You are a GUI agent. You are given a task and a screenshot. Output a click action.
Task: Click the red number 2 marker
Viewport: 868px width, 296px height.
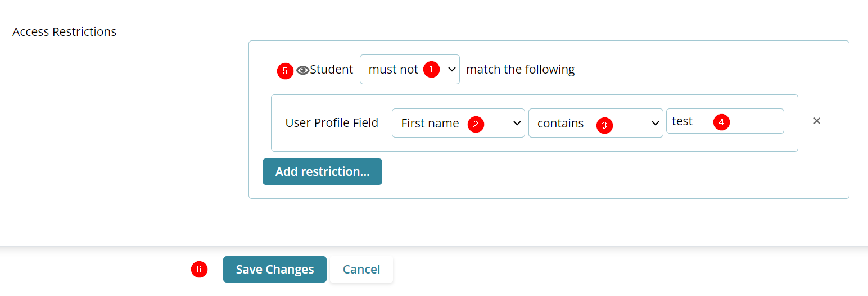[476, 124]
